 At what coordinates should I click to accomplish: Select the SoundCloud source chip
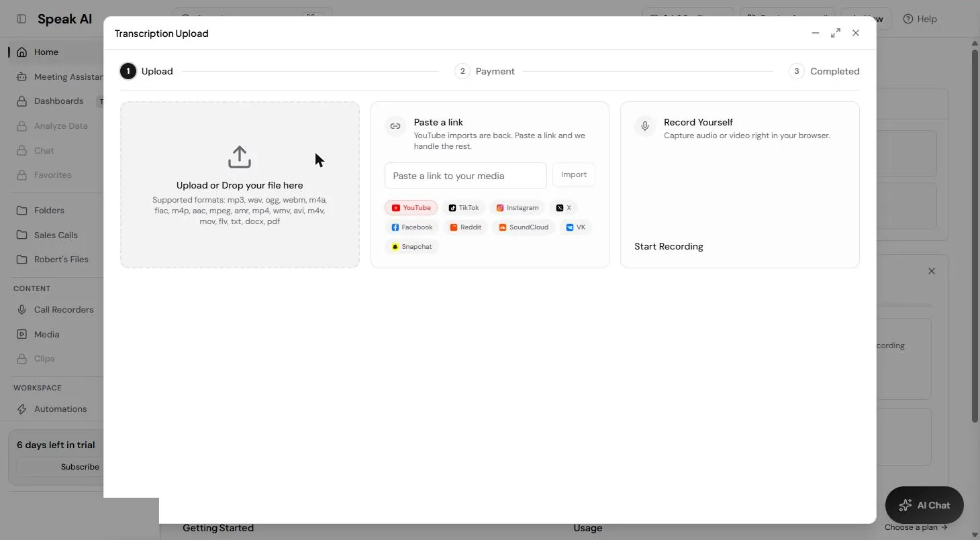[524, 227]
